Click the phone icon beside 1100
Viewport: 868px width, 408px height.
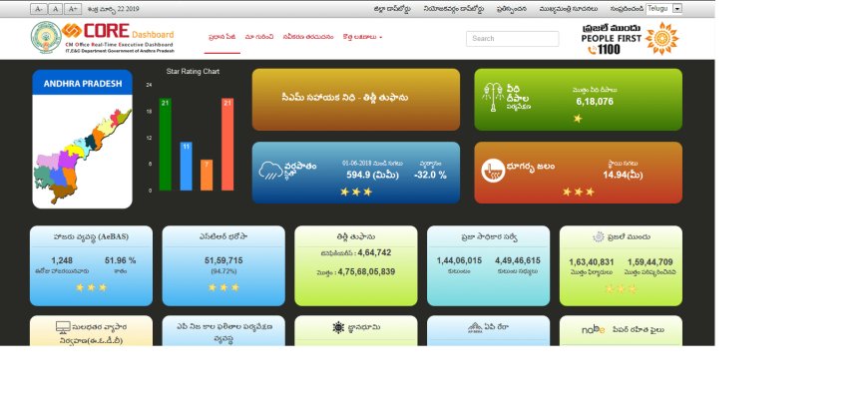(x=592, y=50)
